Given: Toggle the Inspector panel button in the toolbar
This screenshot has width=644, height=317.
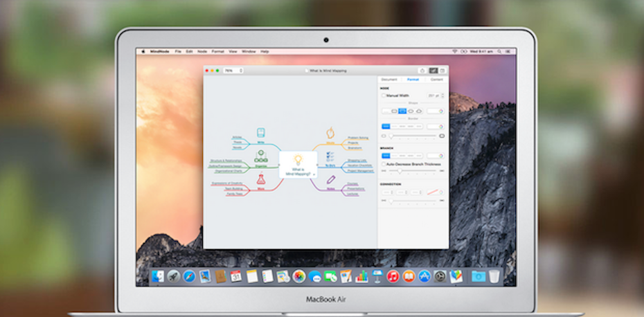Looking at the screenshot, I should click(x=433, y=71).
